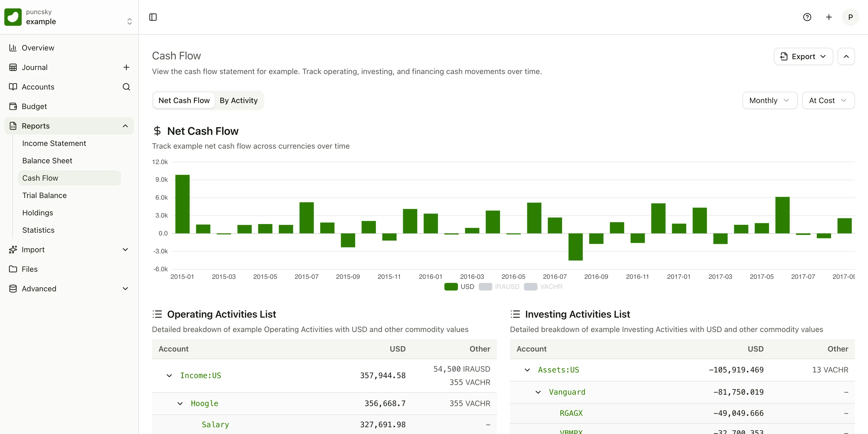The height and width of the screenshot is (434, 868).
Task: Open the Monthly period dropdown
Action: pos(770,100)
